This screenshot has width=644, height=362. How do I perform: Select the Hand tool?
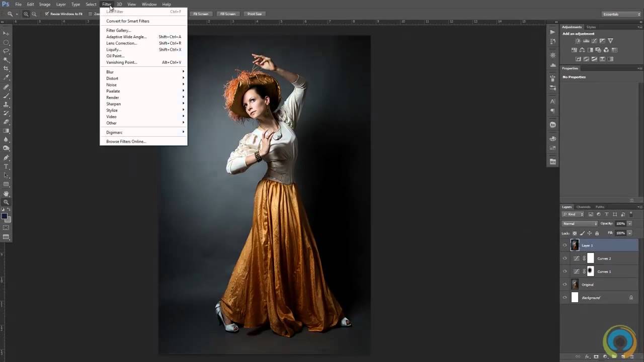(x=6, y=194)
